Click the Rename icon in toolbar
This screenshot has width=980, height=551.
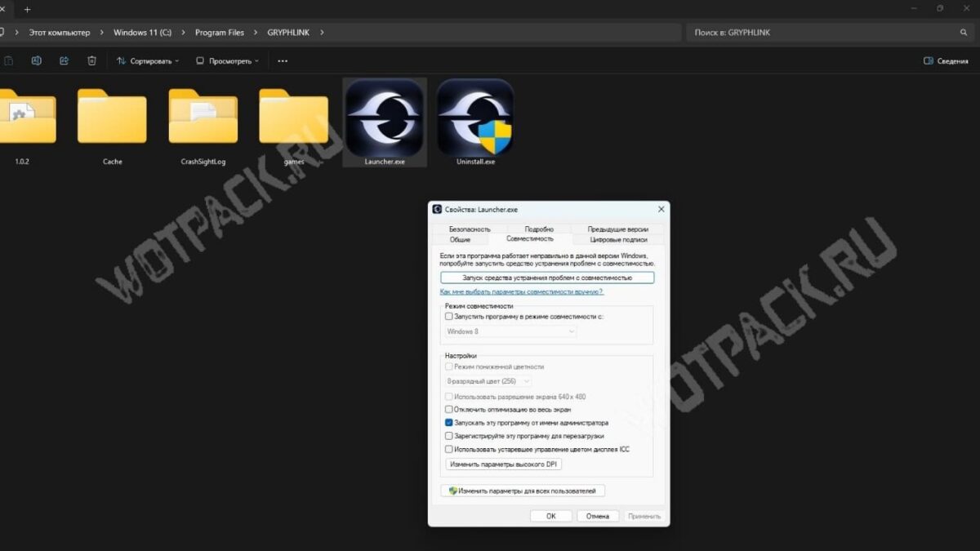pyautogui.click(x=36, y=60)
